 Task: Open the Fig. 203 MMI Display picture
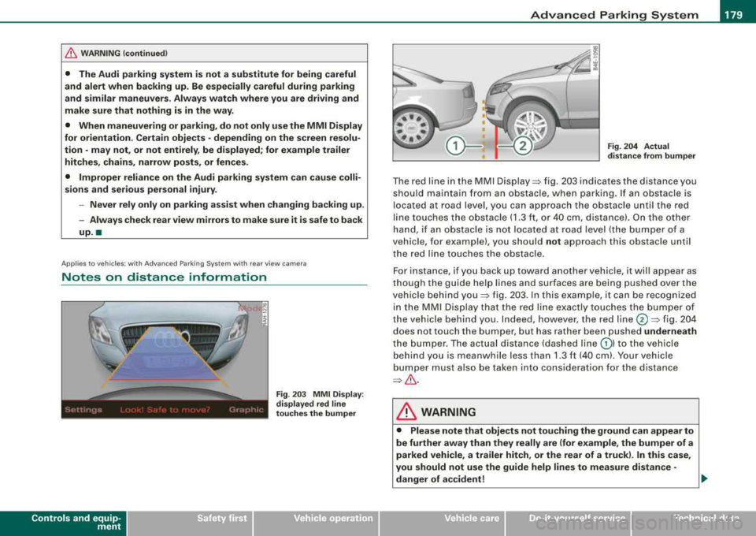click(x=165, y=360)
